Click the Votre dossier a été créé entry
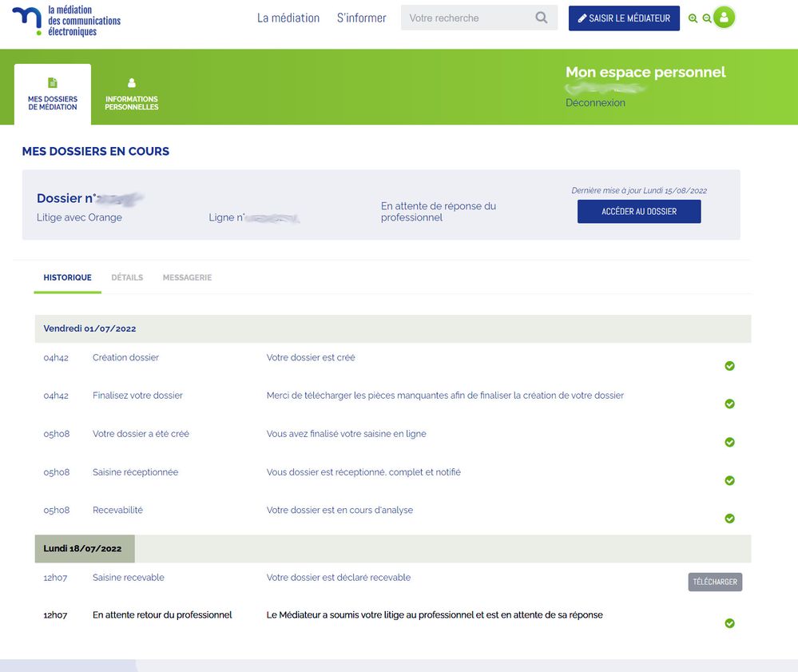Viewport: 798px width, 672px height. pos(141,434)
